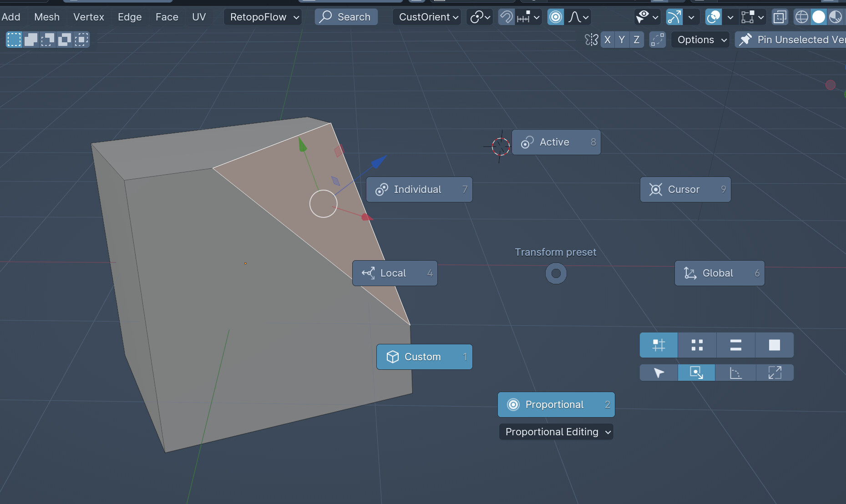Choose Custom in the pie menu
846x504 pixels.
(x=424, y=357)
